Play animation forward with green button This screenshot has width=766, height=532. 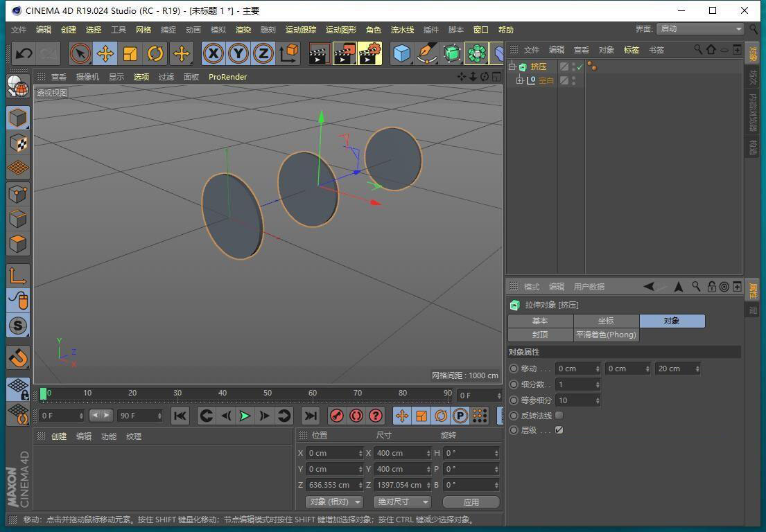tap(245, 416)
